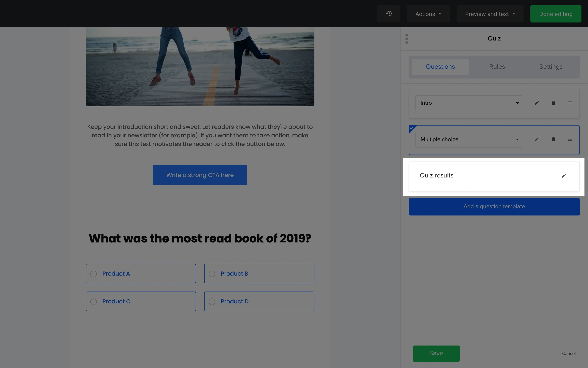Image resolution: width=588 pixels, height=368 pixels.
Task: Click the Intro row reorder handle
Action: pyautogui.click(x=570, y=103)
